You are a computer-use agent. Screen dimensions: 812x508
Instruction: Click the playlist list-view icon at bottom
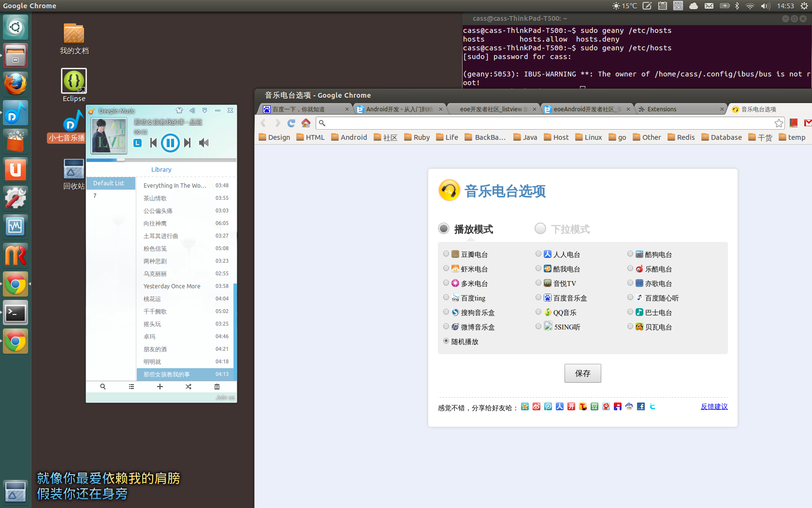pos(131,387)
